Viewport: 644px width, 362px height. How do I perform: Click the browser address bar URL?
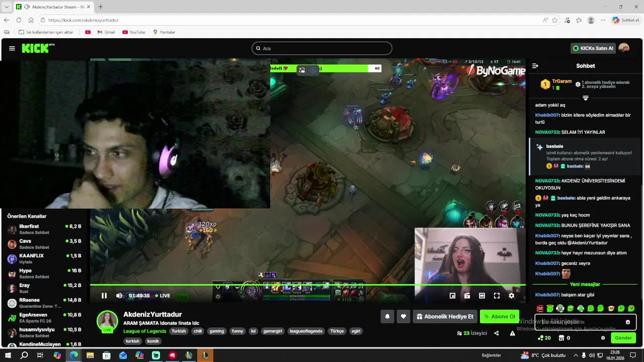click(84, 20)
